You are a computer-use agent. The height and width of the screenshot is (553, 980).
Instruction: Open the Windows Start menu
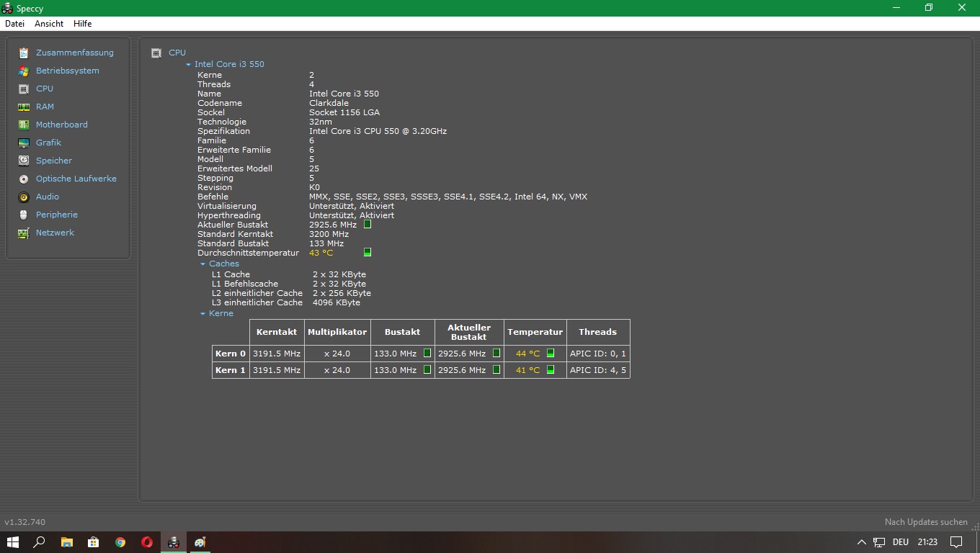pos(12,542)
